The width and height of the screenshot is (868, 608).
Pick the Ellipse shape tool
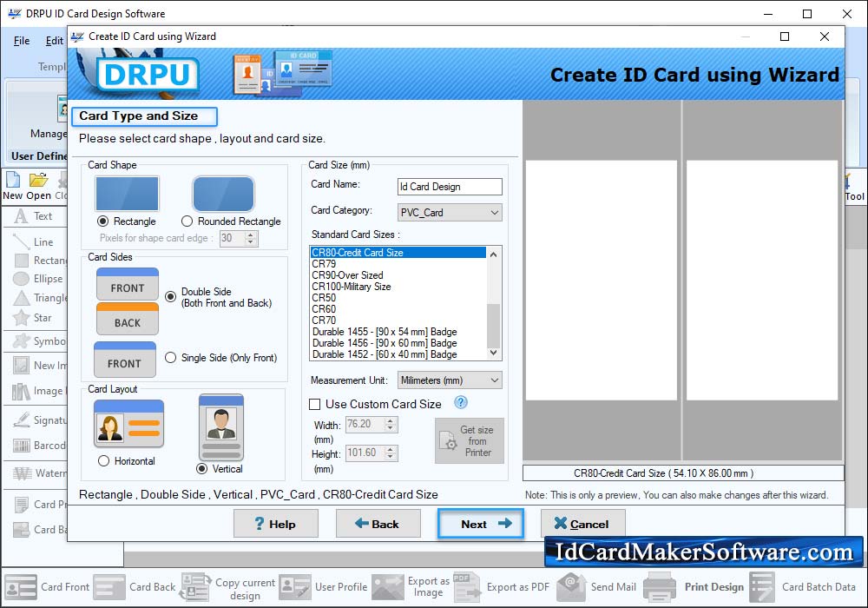[x=37, y=279]
